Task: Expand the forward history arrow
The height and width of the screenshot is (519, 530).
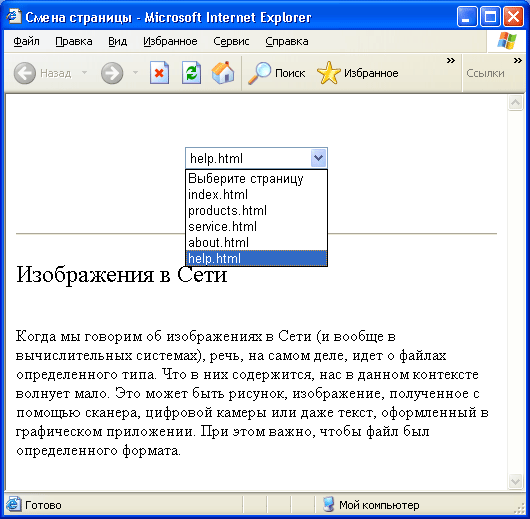Action: (x=136, y=72)
